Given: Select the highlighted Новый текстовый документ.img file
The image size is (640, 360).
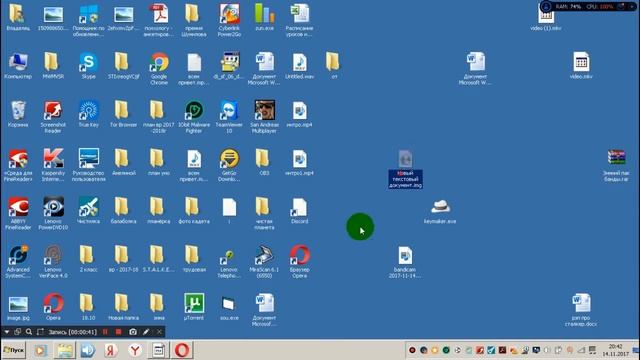Looking at the screenshot, I should (405, 169).
